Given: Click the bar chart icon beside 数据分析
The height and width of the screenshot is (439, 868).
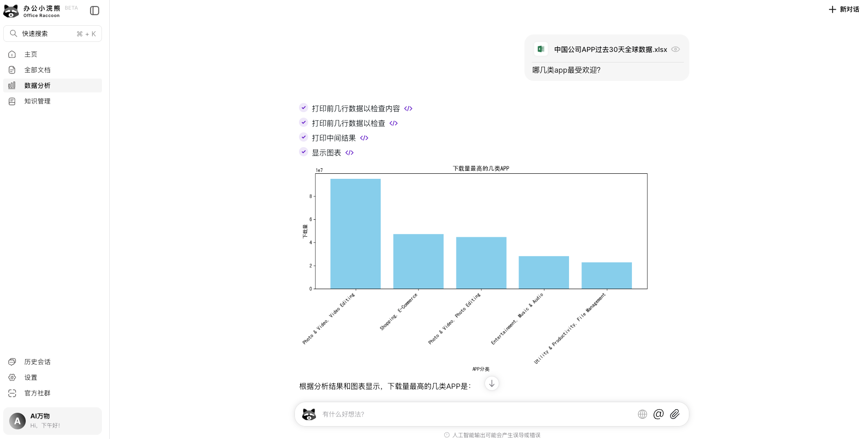Looking at the screenshot, I should click(12, 86).
